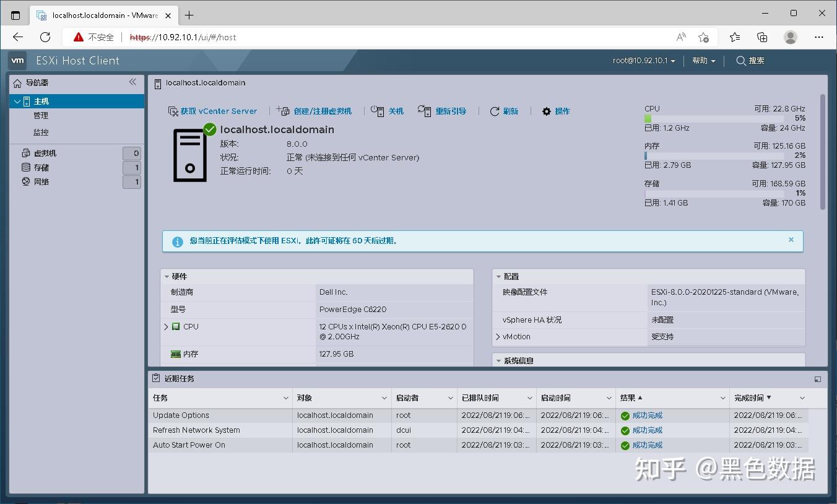The width and height of the screenshot is (837, 504).
Task: Toggle the 近期任务 panel expand icon
Action: [x=817, y=378]
